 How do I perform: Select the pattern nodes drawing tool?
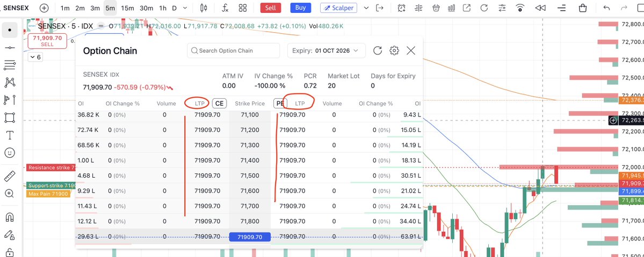[10, 82]
